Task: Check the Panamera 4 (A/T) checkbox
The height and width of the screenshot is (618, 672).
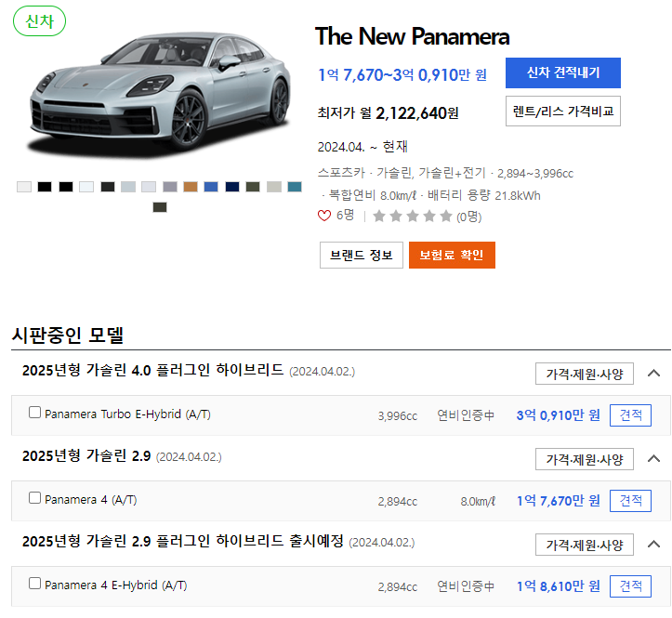Action: 34,498
